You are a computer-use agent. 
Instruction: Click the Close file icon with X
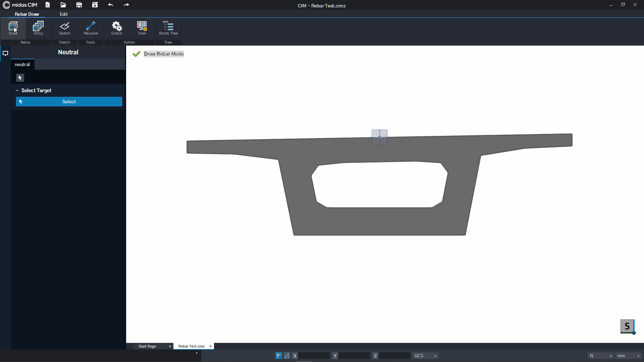click(95, 5)
